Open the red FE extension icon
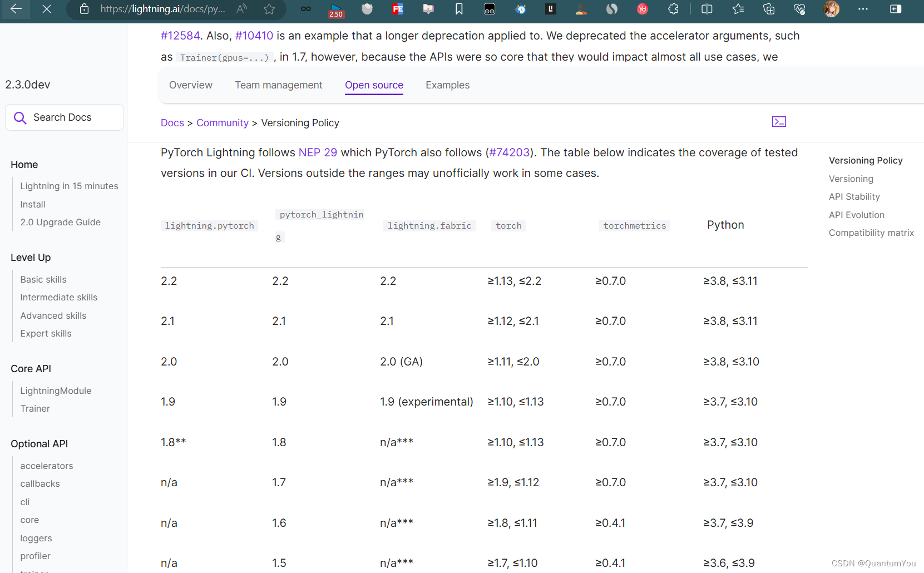This screenshot has width=924, height=573. pyautogui.click(x=398, y=9)
